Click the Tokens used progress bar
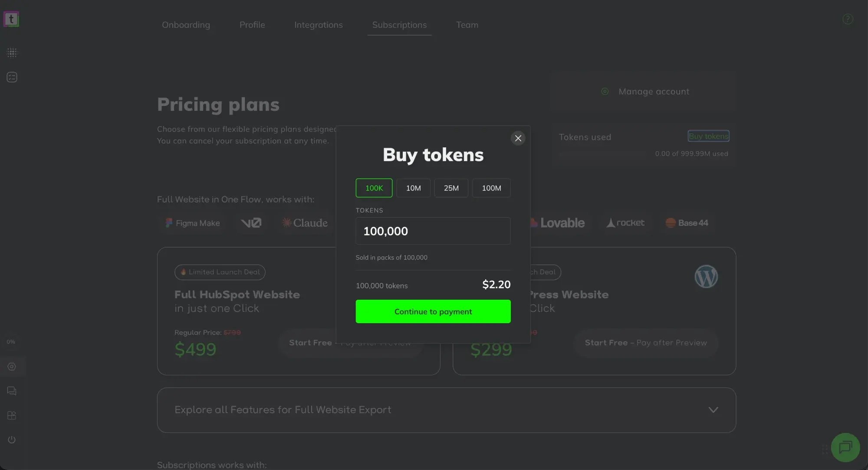 pos(602,154)
